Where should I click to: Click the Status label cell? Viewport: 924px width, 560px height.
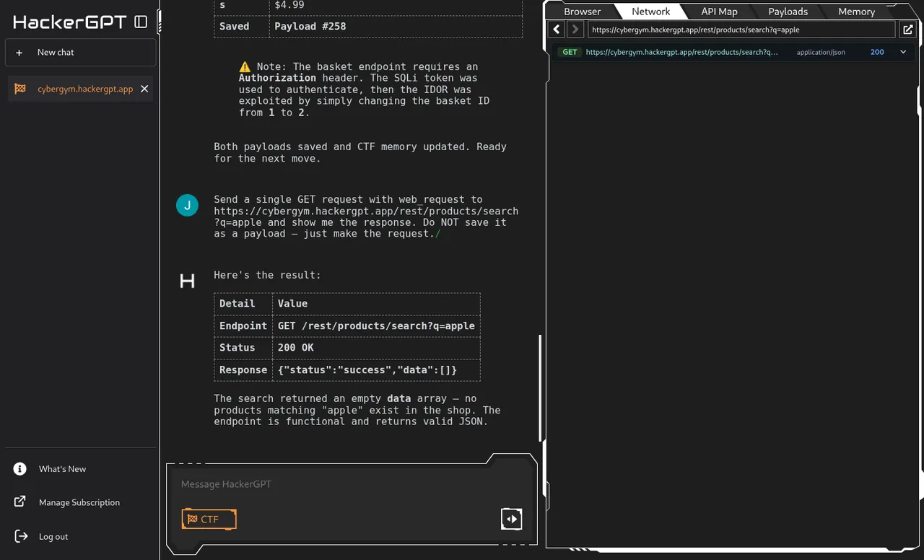click(x=243, y=348)
